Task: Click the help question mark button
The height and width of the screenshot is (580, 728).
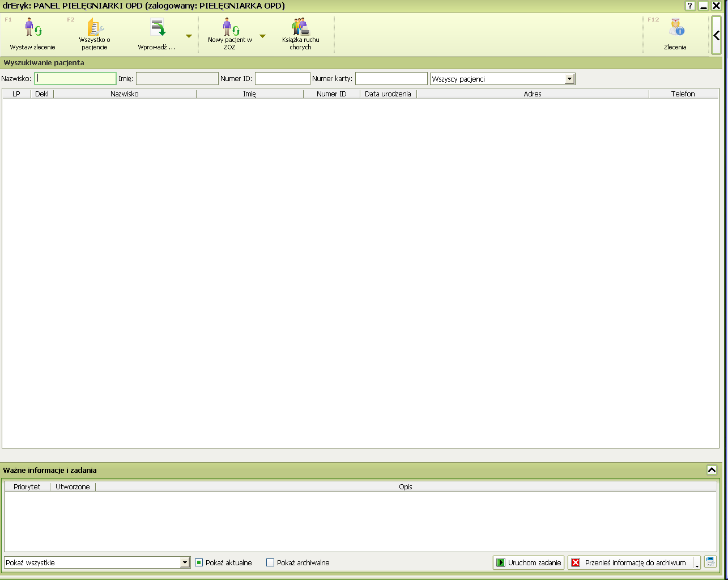Action: [x=690, y=6]
